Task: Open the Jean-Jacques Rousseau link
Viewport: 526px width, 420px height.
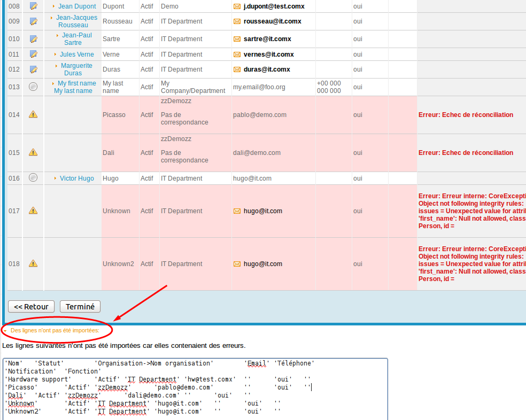Action: pos(76,21)
